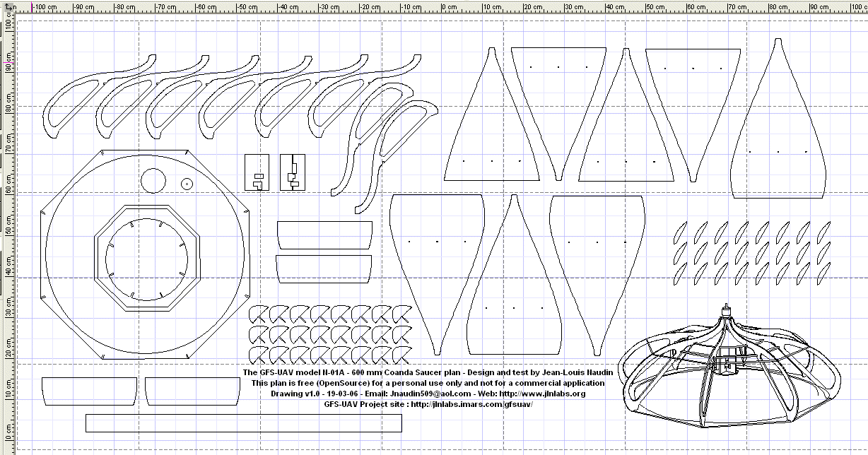Click the http://www.jlnlabs.org web address

(542, 394)
